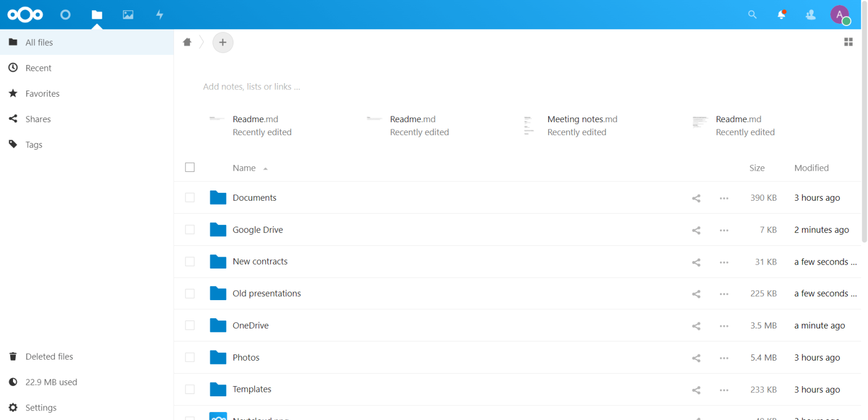Check the Photos folder checkbox
This screenshot has width=868, height=420.
190,357
